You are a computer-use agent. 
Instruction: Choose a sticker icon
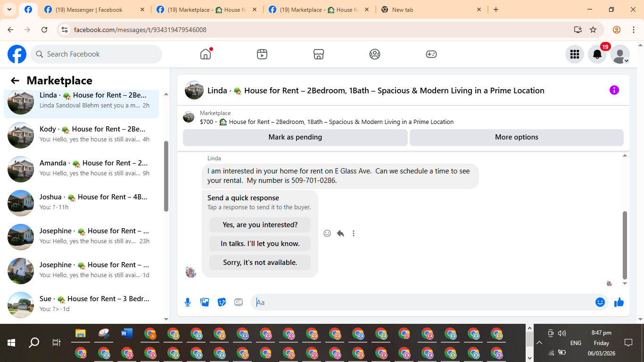(222, 302)
